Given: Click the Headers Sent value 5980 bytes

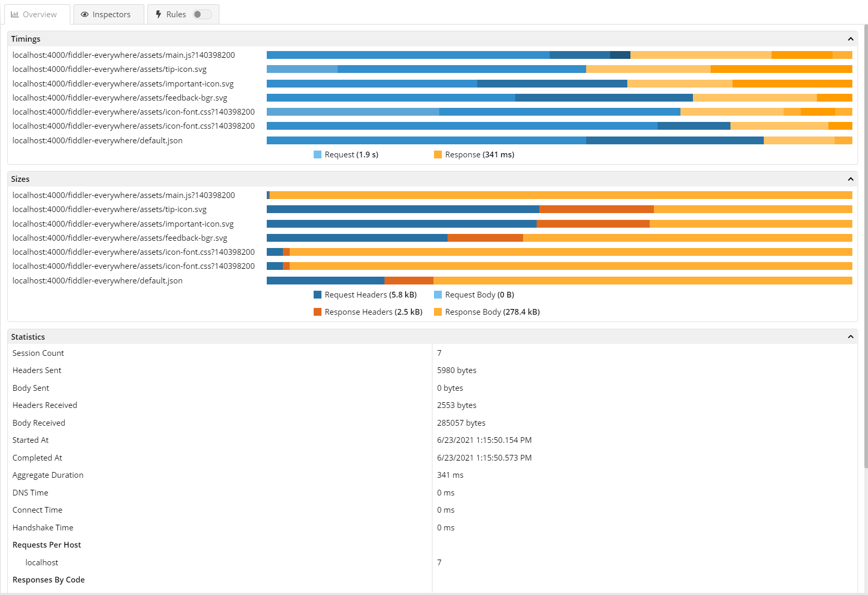Looking at the screenshot, I should click(457, 370).
